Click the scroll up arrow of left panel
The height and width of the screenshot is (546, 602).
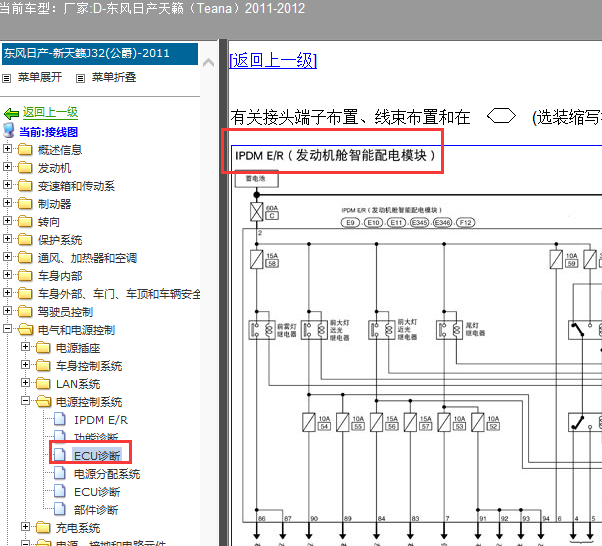pos(208,62)
